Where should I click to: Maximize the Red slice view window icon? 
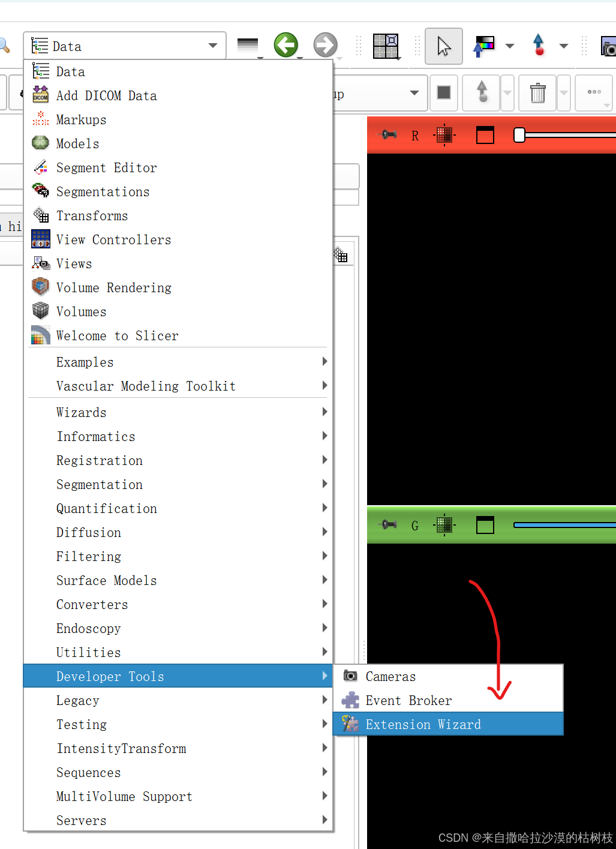pos(485,135)
